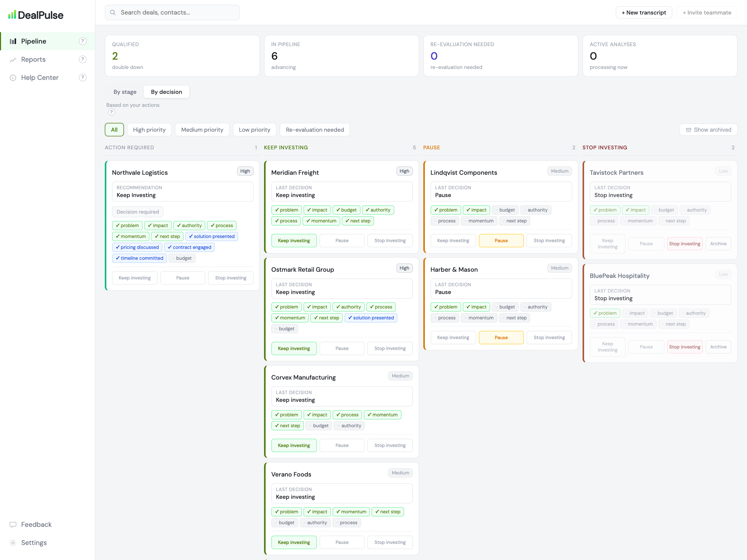Click the Re-evaluation Needed summary card
Image resolution: width=747 pixels, height=560 pixels.
coord(501,56)
